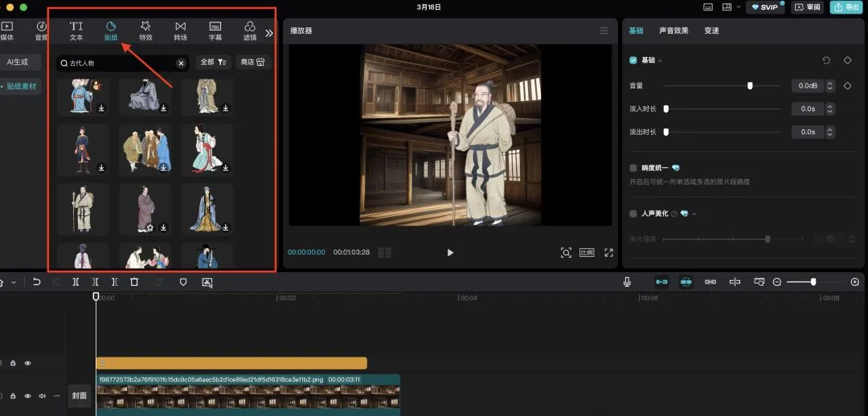Expand more tabs with the double-chevron
Viewport: 868px width, 416px height.
click(269, 33)
